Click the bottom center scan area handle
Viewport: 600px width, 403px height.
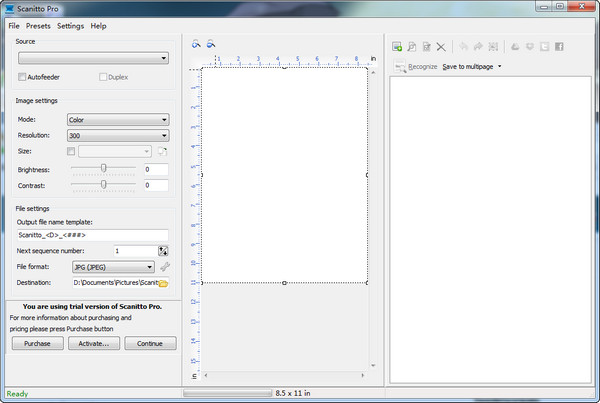pyautogui.click(x=284, y=283)
